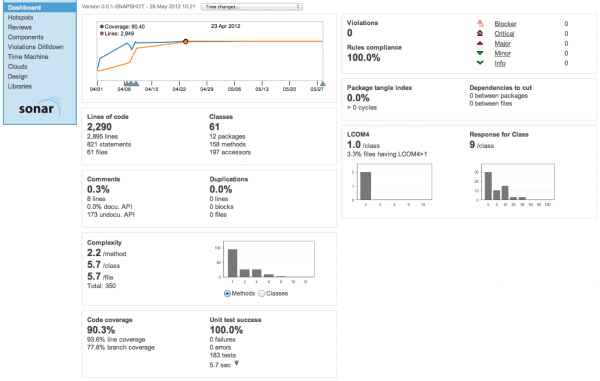The width and height of the screenshot is (600, 381).
Task: Click the green Info severity icon
Action: (x=480, y=63)
